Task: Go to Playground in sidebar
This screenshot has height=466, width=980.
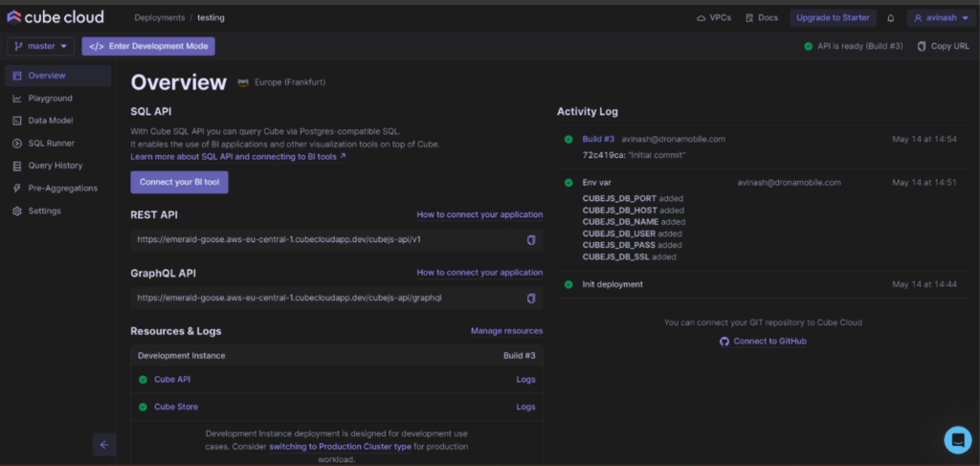Action: tap(50, 99)
